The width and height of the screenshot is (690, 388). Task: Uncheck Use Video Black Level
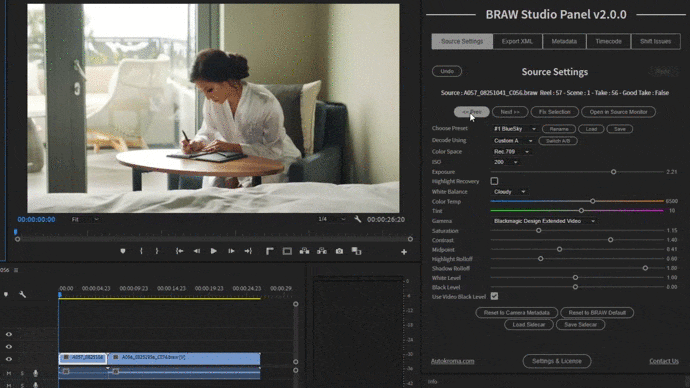click(494, 296)
